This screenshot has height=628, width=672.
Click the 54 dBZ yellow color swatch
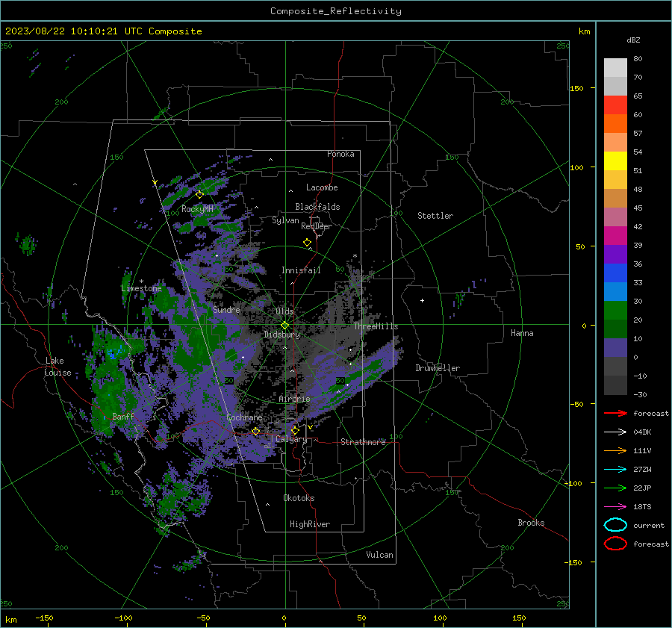pyautogui.click(x=615, y=161)
